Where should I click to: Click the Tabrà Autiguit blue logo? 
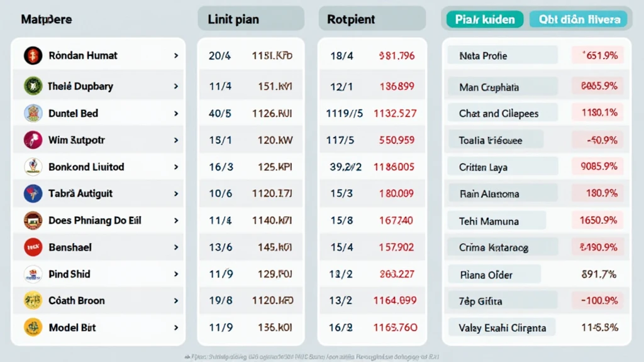33,194
